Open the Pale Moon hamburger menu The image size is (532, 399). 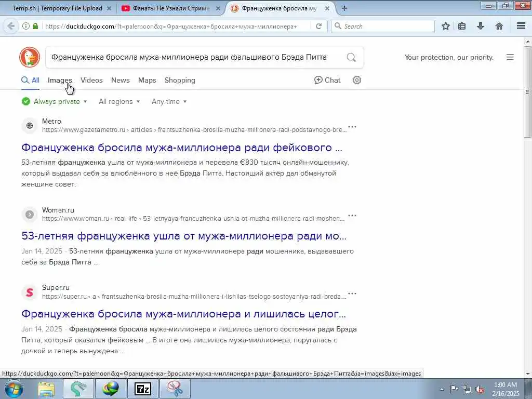521,26
